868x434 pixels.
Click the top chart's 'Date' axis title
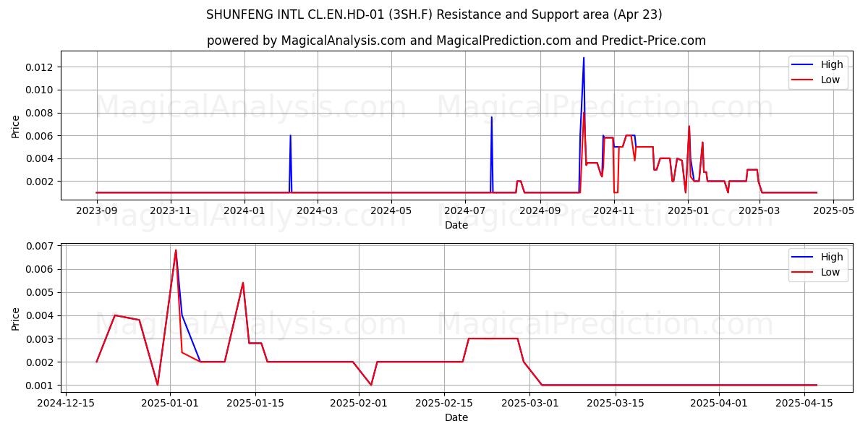pyautogui.click(x=456, y=225)
